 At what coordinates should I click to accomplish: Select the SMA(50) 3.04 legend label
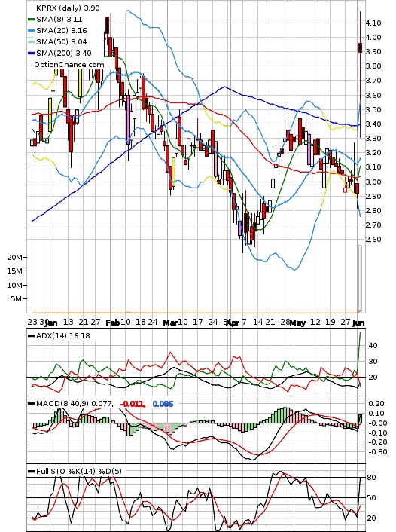click(x=62, y=41)
